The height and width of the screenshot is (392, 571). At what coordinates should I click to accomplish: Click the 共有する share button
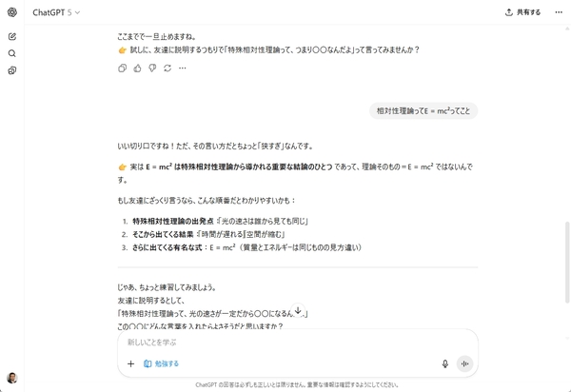[522, 12]
